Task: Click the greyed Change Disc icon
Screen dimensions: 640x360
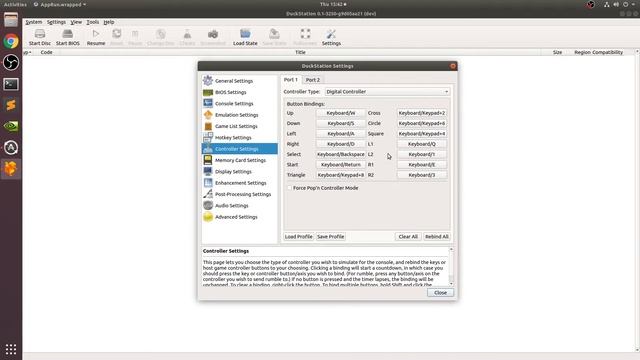Action: point(161,34)
